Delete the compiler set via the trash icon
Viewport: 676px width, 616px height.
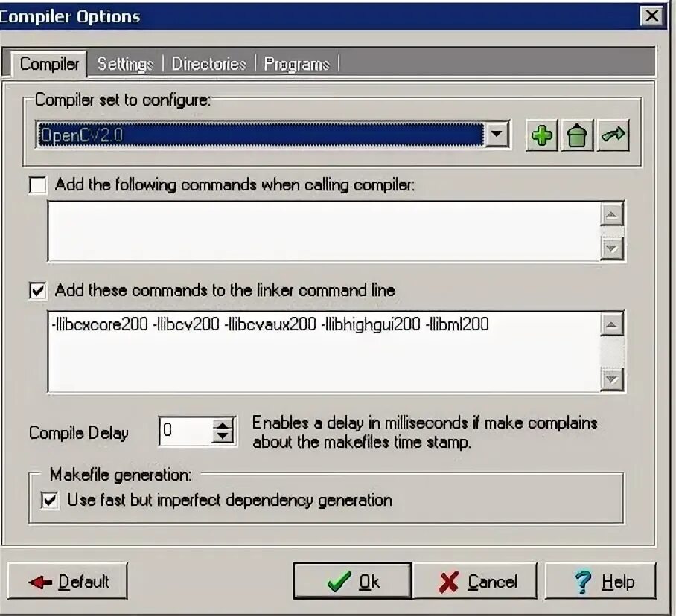pyautogui.click(x=577, y=135)
